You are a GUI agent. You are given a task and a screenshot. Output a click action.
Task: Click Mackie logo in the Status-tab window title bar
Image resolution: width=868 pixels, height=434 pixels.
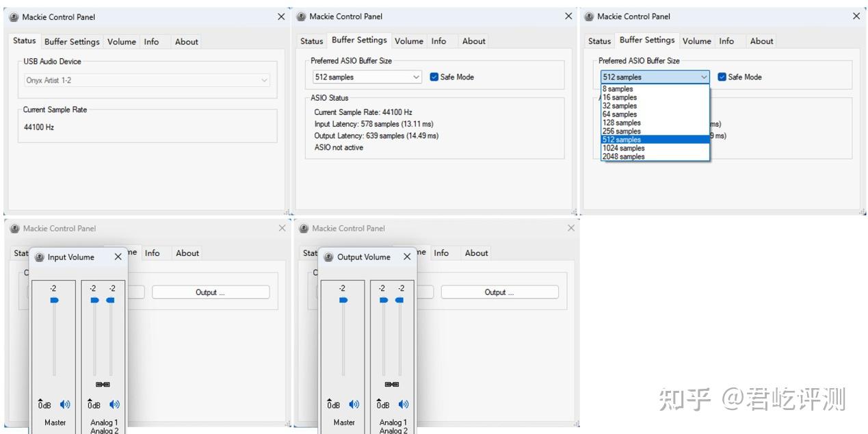(x=14, y=17)
